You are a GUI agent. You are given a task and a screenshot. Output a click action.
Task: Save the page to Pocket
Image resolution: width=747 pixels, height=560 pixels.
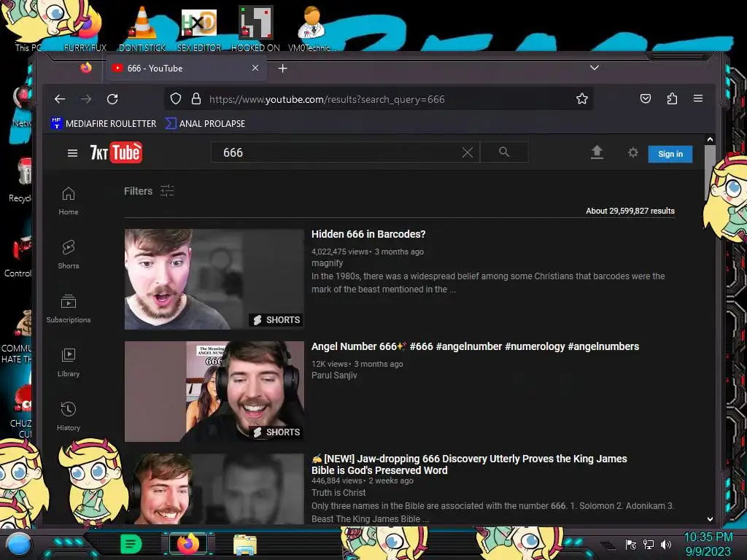(x=645, y=98)
